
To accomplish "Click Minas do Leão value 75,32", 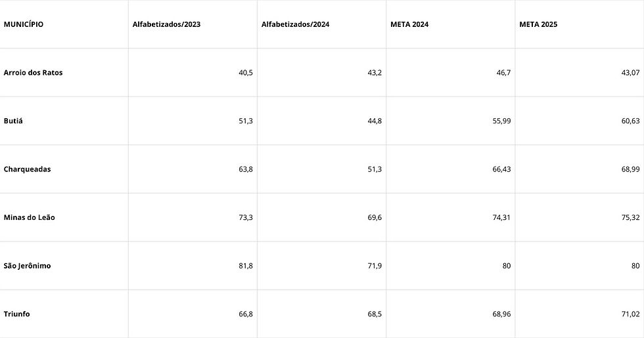I will click(x=630, y=217).
